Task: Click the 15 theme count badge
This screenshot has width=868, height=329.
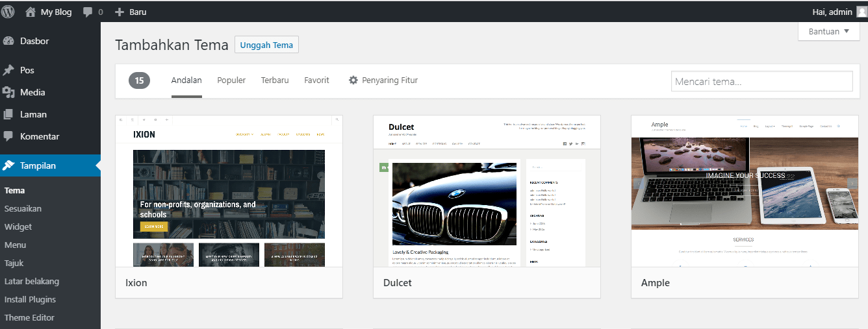Action: (139, 80)
